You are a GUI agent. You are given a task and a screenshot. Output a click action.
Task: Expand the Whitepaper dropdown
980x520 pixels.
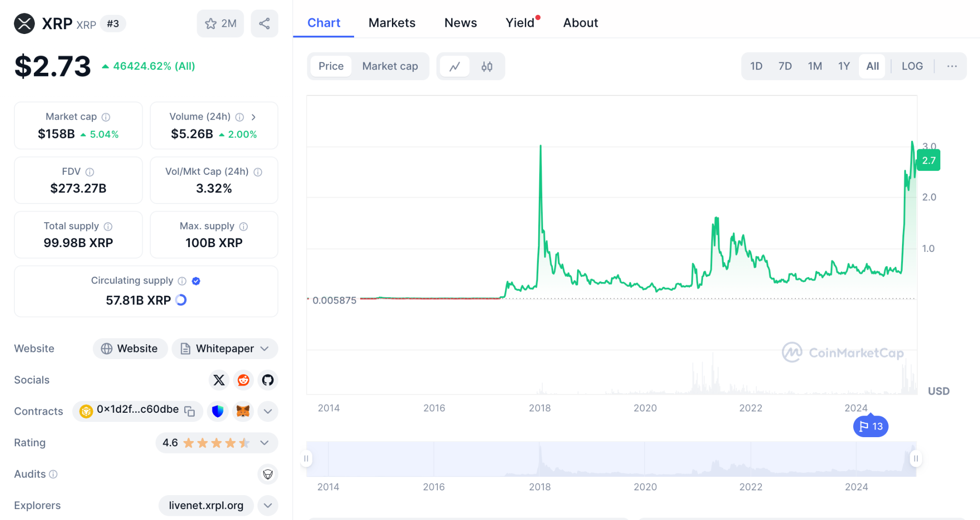coord(225,349)
